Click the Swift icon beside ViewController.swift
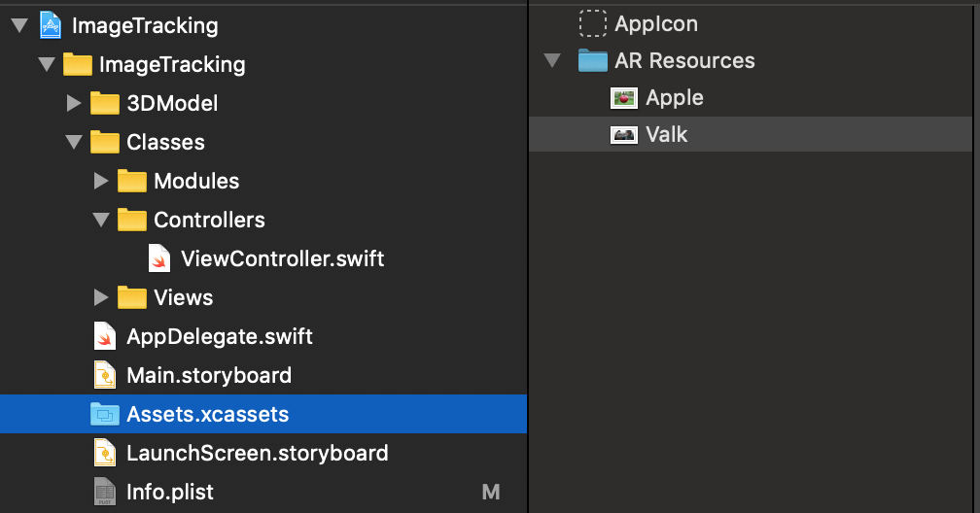Screen dimensions: 980x513 tap(159, 258)
